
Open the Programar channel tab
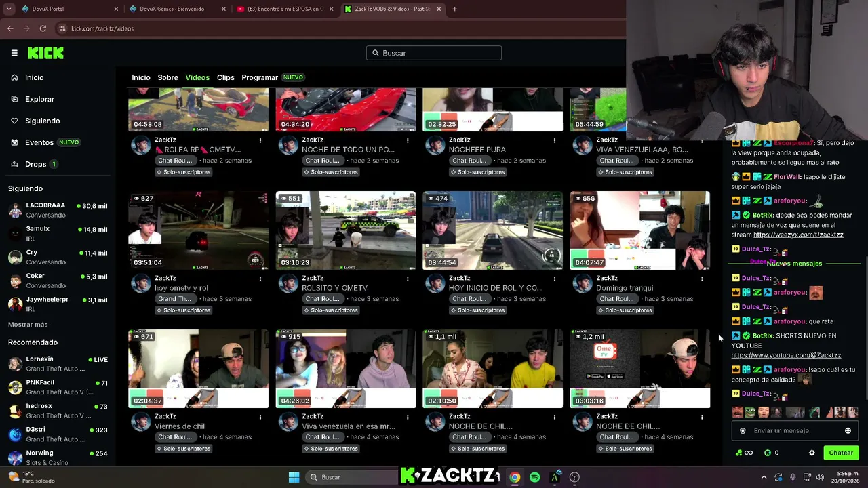pos(260,77)
